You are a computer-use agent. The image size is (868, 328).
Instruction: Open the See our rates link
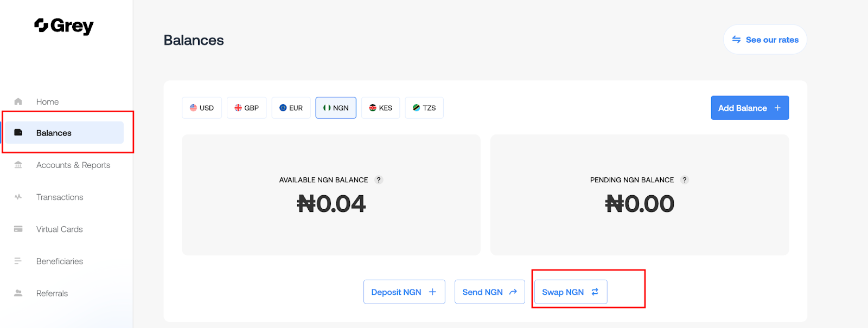click(765, 40)
